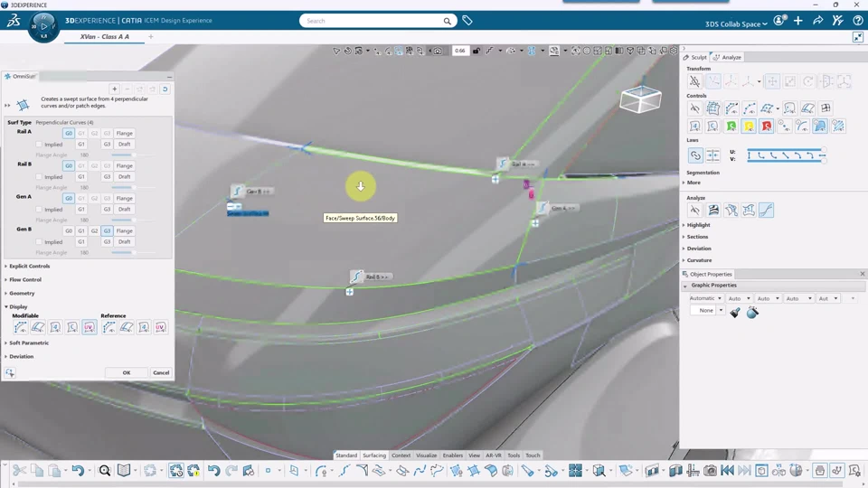
Task: Click the magnifier zoom icon in bottom toolbar
Action: pyautogui.click(x=105, y=471)
